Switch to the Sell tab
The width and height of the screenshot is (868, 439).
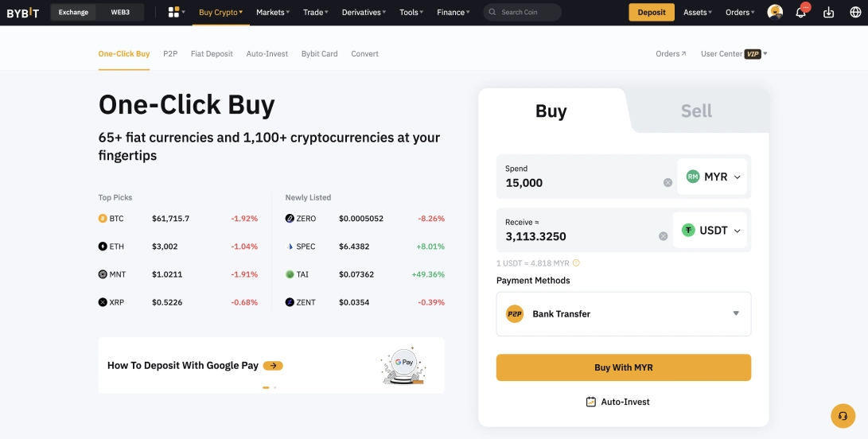tap(696, 111)
